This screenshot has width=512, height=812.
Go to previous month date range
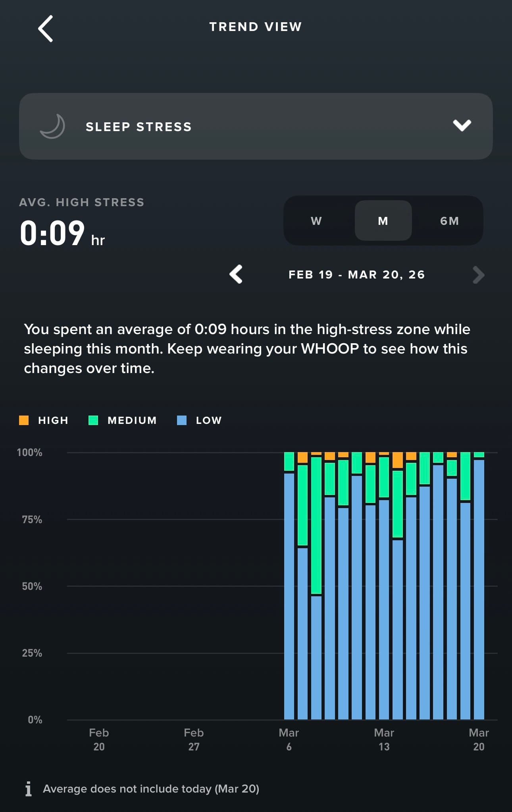[x=236, y=275]
